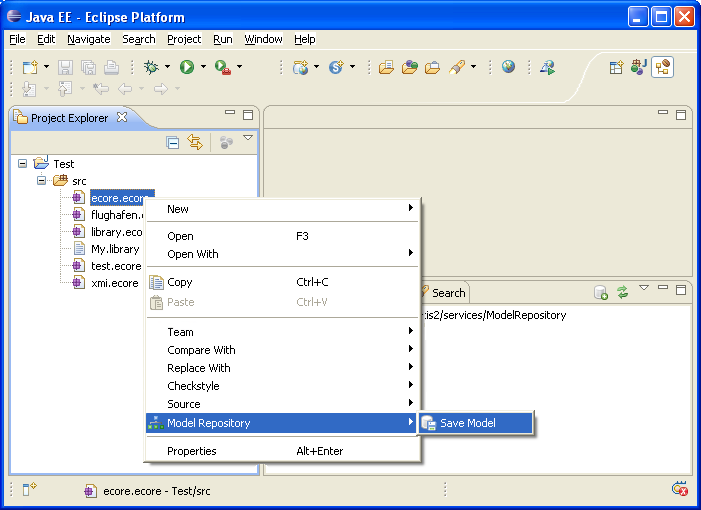Open the Debug dropdown arrow
Screen dimensions: 701x510
coord(167,67)
